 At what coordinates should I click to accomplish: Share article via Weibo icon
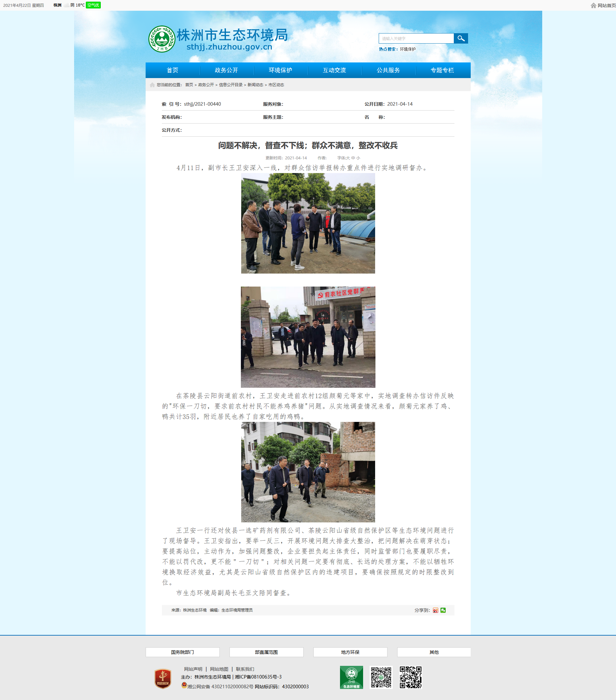click(x=435, y=610)
